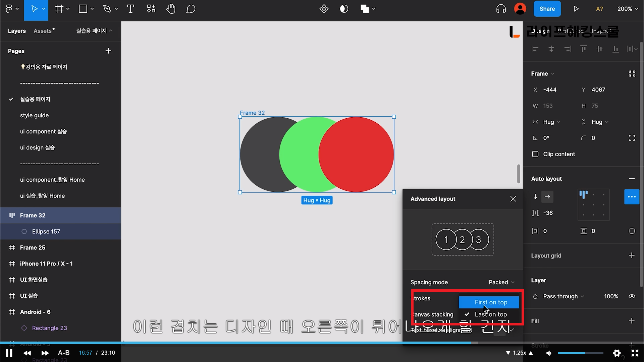644x362 pixels.
Task: Open the Resources components tool
Action: (151, 9)
